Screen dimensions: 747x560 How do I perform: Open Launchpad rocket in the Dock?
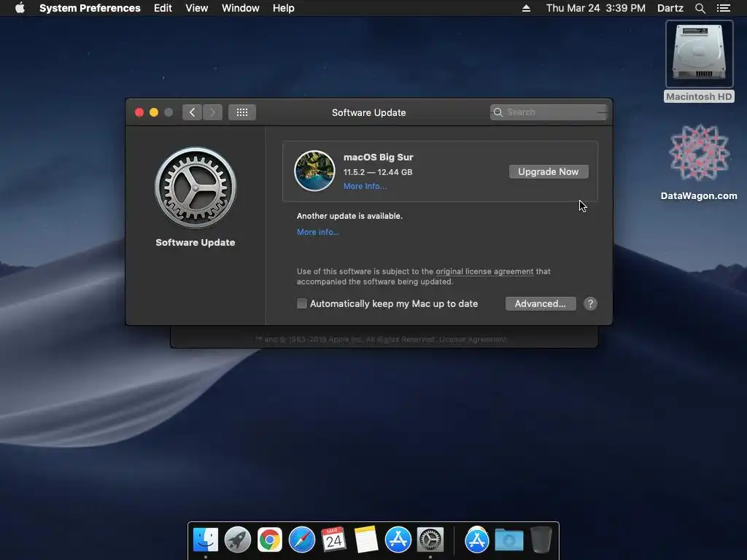click(238, 540)
